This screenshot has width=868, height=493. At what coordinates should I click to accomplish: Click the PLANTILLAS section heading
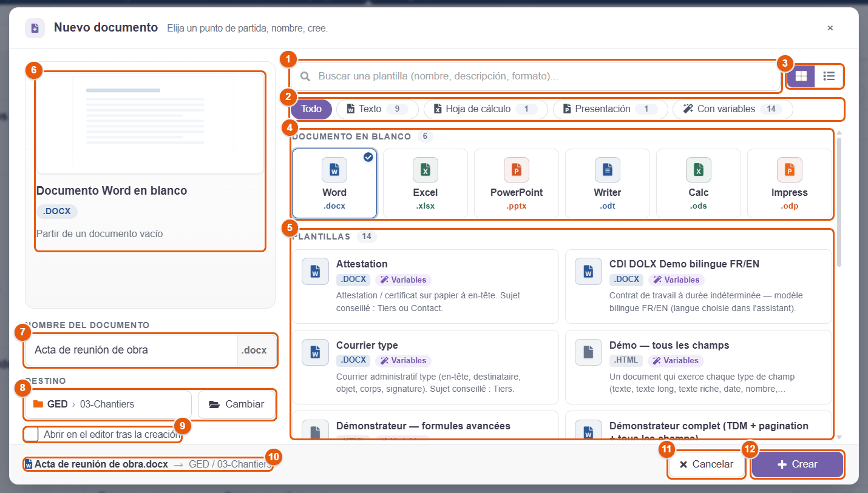pos(322,236)
